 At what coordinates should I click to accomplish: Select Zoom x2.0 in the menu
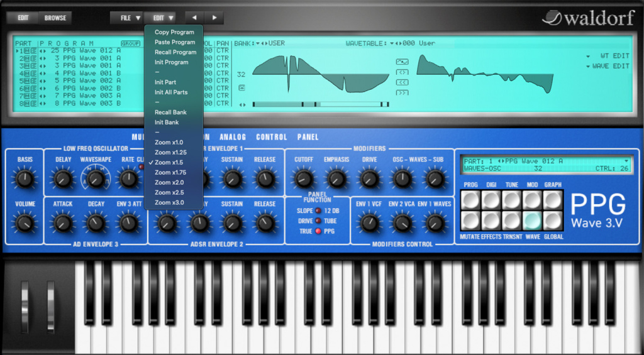point(169,182)
